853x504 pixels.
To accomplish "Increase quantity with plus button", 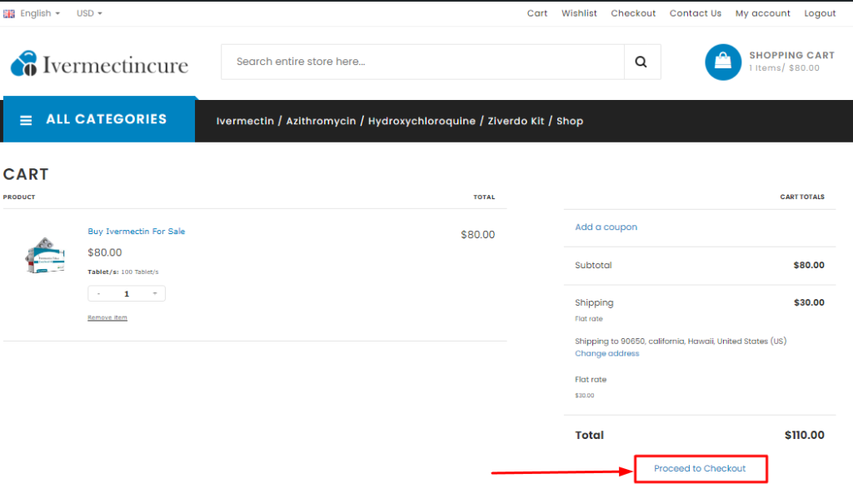I will pyautogui.click(x=155, y=294).
